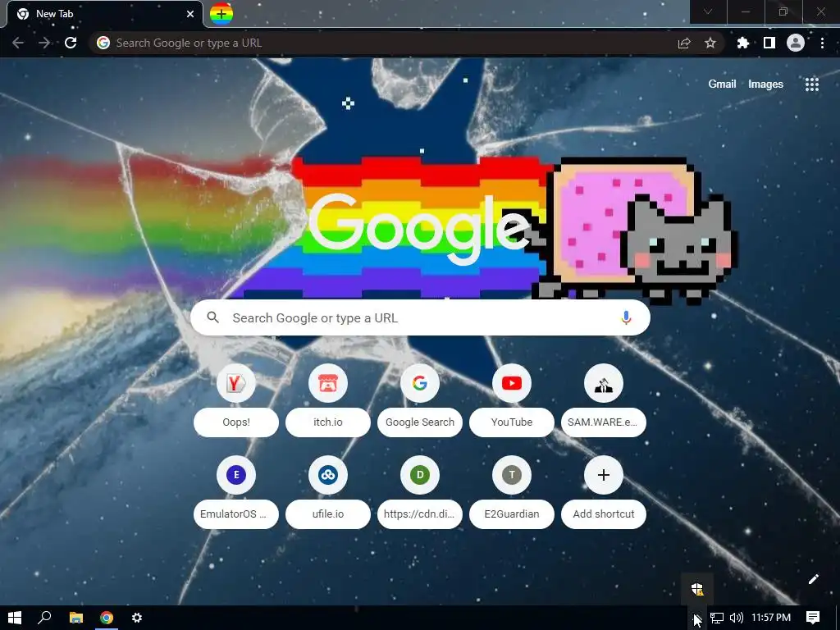
Task: Bookmark this tab with the star icon
Action: tap(710, 43)
